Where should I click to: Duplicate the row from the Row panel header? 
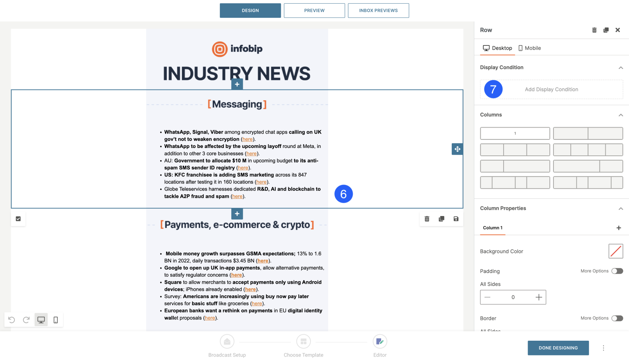pyautogui.click(x=606, y=30)
